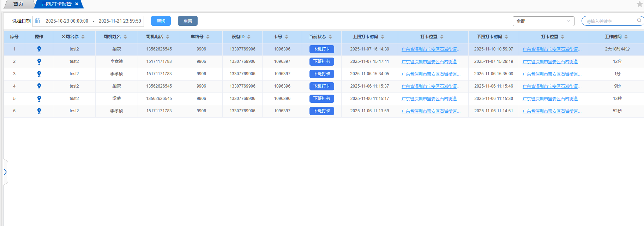The image size is (644, 226).
Task: Open row 2 clock-in location link
Action: pyautogui.click(x=431, y=62)
